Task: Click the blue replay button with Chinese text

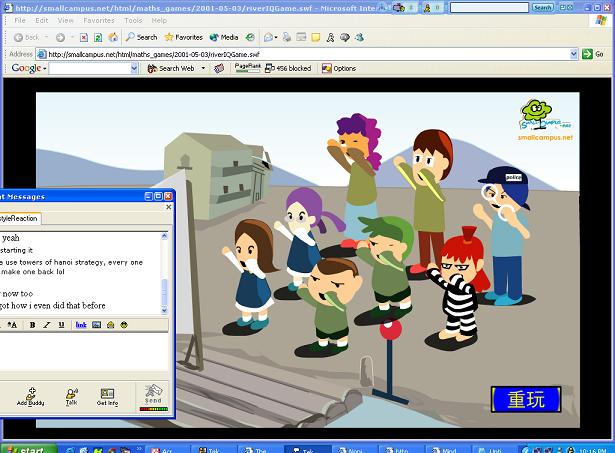Action: pyautogui.click(x=527, y=400)
